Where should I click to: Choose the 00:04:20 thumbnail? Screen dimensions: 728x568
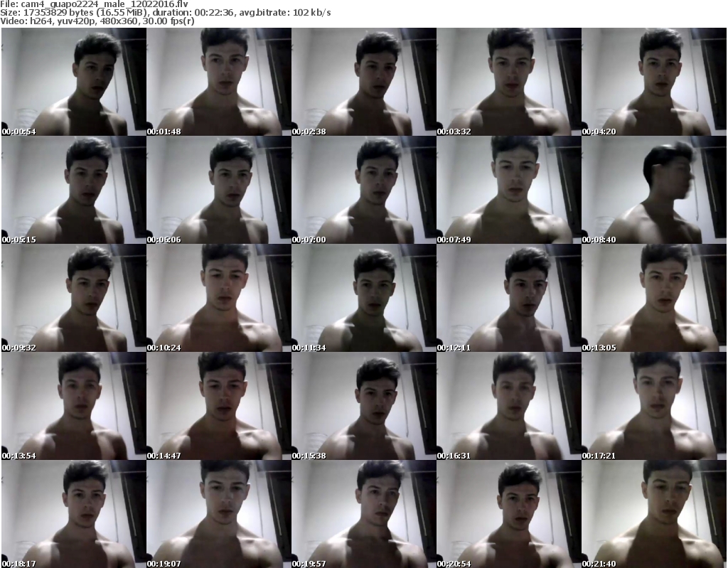pyautogui.click(x=654, y=82)
